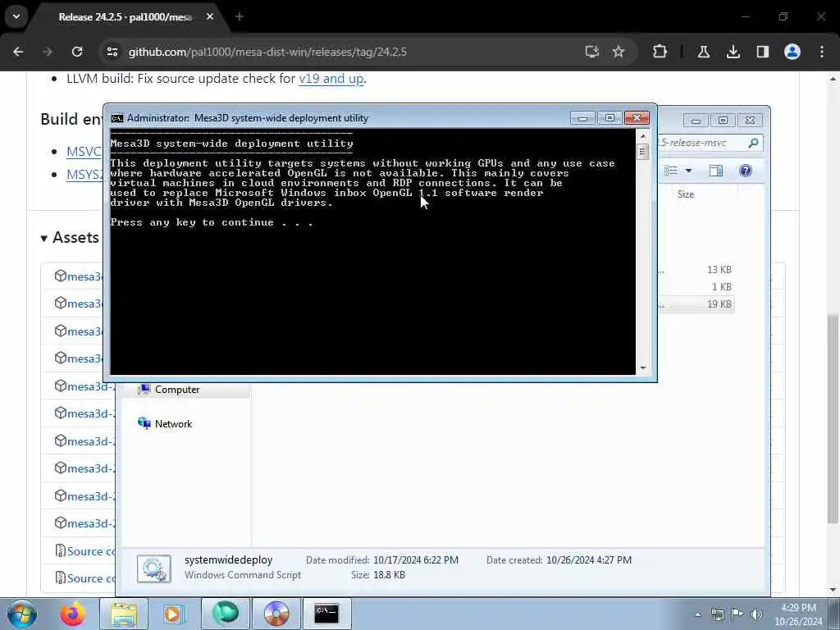Select the 19 KB file row
This screenshot has width=840, height=630.
click(696, 304)
